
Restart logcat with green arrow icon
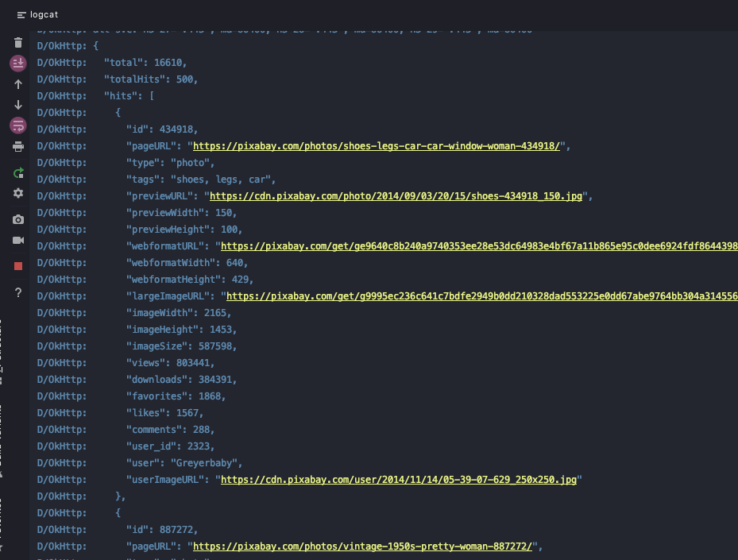point(18,172)
